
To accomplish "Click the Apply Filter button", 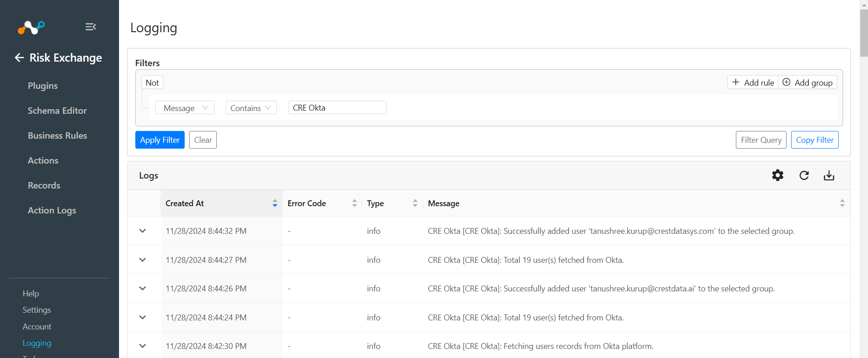I will (160, 140).
